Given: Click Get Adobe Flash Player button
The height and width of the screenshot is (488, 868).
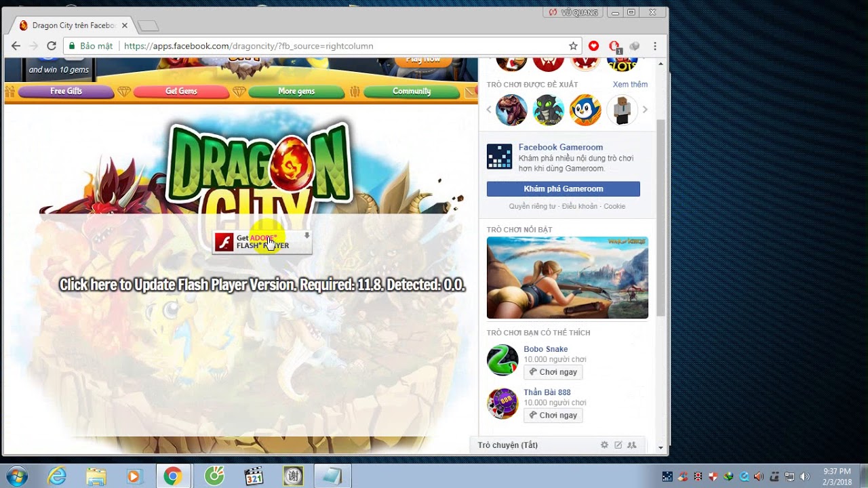Looking at the screenshot, I should point(262,242).
